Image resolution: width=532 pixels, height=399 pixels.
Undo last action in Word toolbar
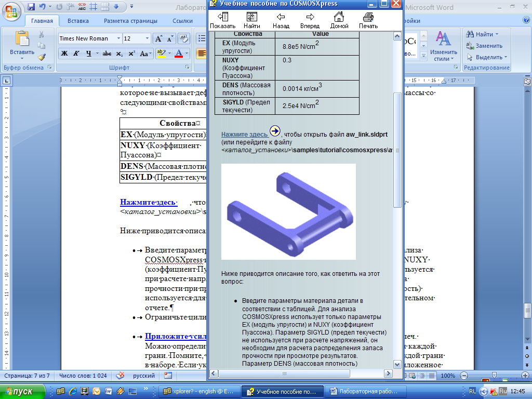pyautogui.click(x=43, y=6)
